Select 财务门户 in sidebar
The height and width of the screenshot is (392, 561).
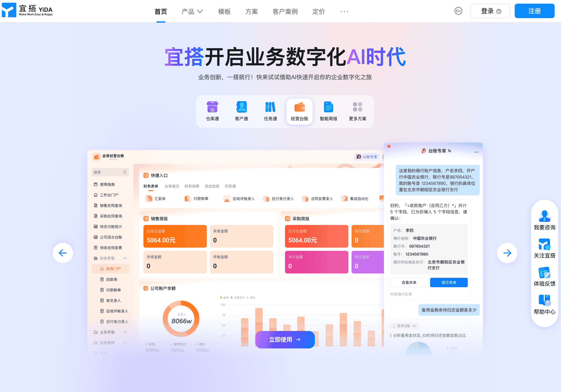pyautogui.click(x=110, y=269)
